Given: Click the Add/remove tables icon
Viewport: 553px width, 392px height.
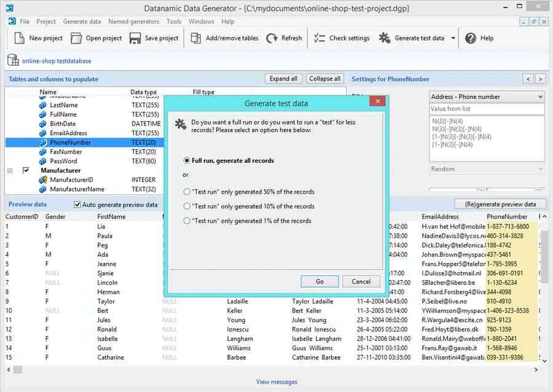Looking at the screenshot, I should [196, 37].
